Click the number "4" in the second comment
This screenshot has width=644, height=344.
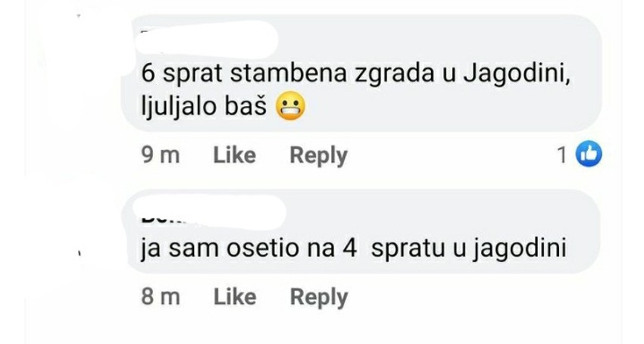(x=349, y=249)
